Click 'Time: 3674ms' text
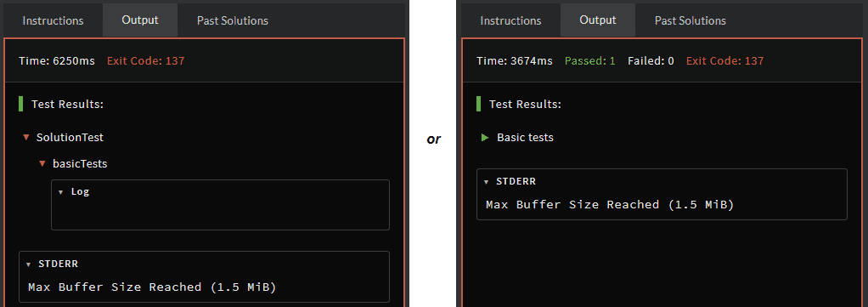The image size is (868, 307). pyautogui.click(x=515, y=60)
